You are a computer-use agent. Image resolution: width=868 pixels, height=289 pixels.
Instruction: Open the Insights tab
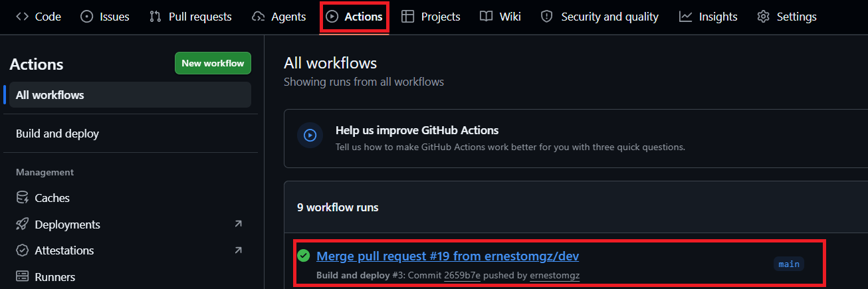click(708, 17)
